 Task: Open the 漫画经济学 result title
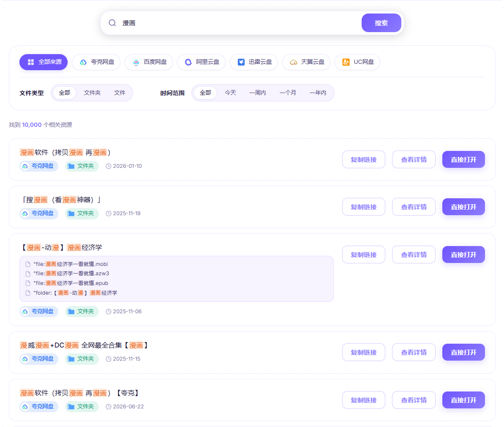[x=61, y=247]
